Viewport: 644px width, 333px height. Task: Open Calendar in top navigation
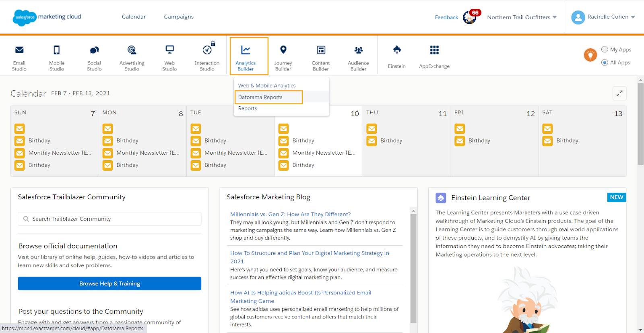click(x=134, y=17)
